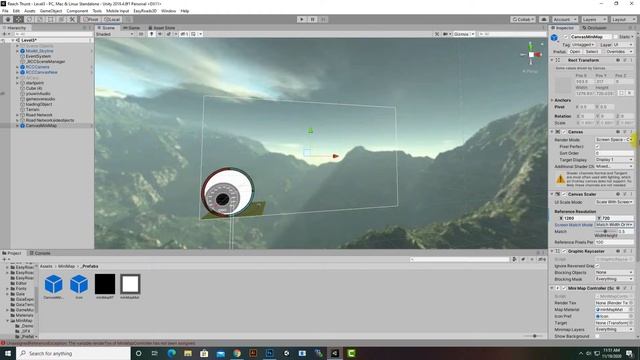Open Rect Transform component help icon
Image resolution: width=640 pixels, height=360 pixels.
click(618, 60)
